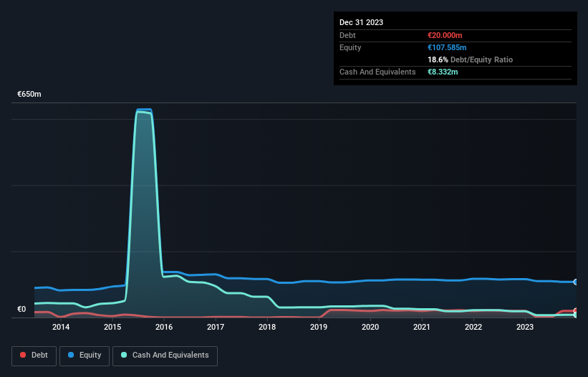
Task: Toggle the Equity series legend button
Action: [85, 355]
